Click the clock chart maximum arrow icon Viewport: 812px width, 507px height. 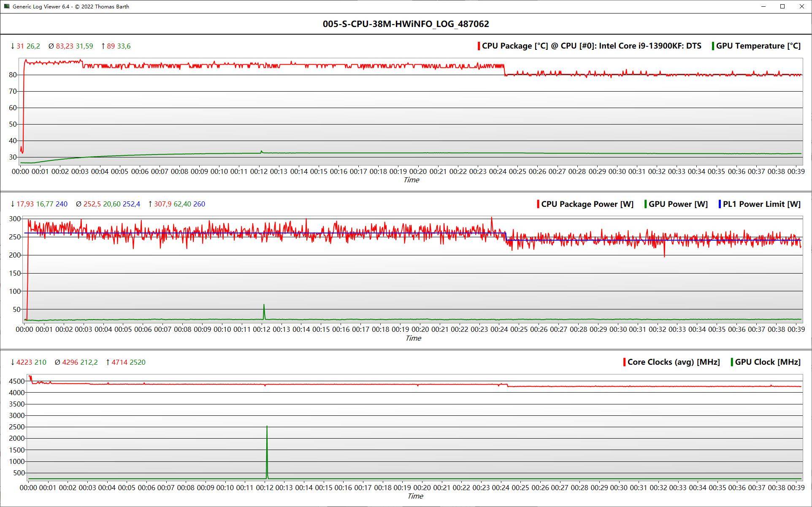pos(108,362)
